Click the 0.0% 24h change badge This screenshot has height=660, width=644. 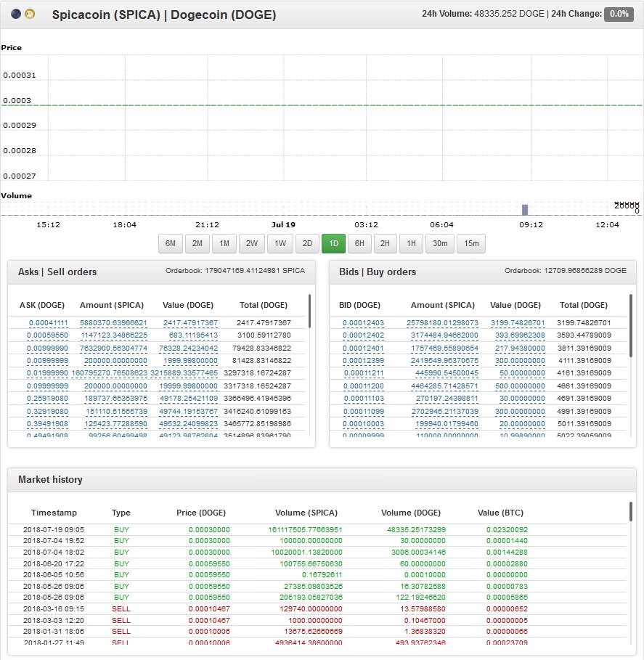tap(619, 14)
